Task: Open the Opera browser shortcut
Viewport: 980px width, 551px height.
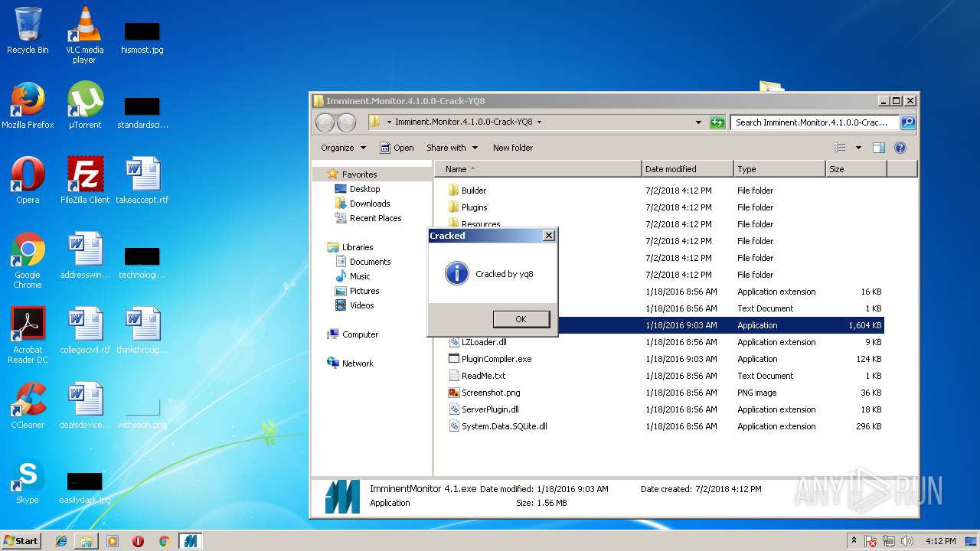Action: click(x=28, y=181)
